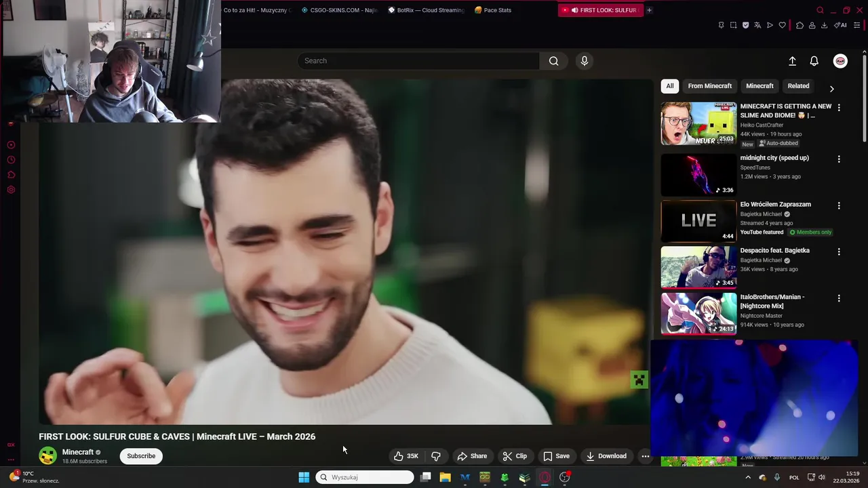Click the Clip button
The height and width of the screenshot is (488, 868).
[x=515, y=456]
